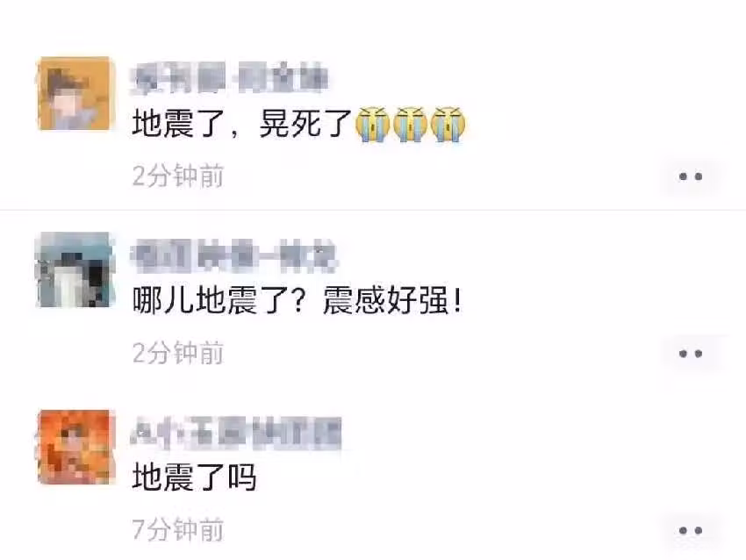Open the blue-gray avatar of the second poster
This screenshot has width=746, height=560.
(x=75, y=269)
